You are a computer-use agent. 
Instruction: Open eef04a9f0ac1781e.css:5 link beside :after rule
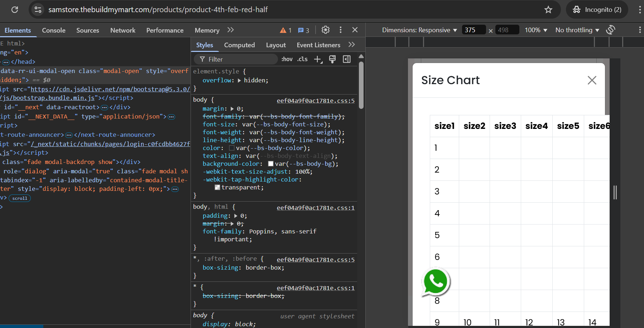[316, 260]
